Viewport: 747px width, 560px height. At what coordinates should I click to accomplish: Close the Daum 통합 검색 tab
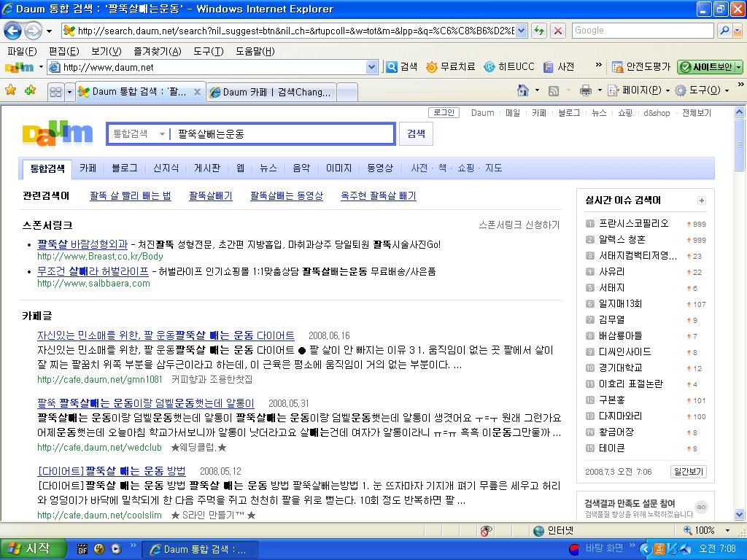click(x=197, y=92)
